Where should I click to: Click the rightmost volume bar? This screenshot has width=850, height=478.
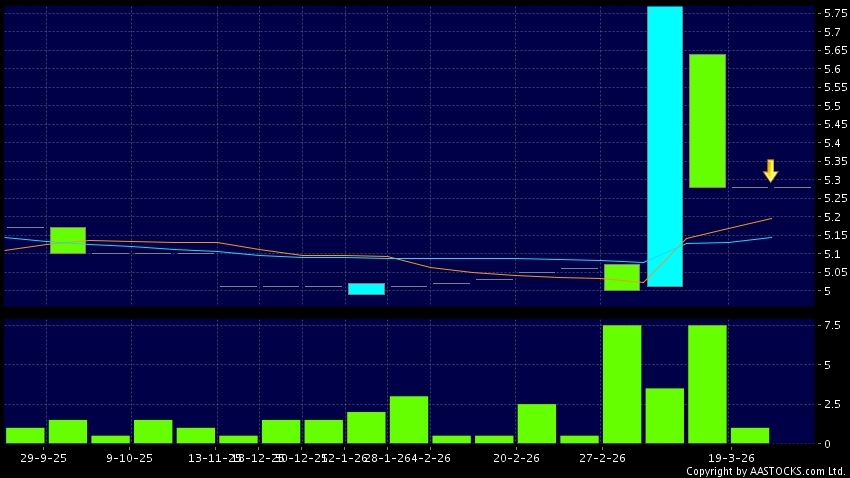pyautogui.click(x=750, y=435)
